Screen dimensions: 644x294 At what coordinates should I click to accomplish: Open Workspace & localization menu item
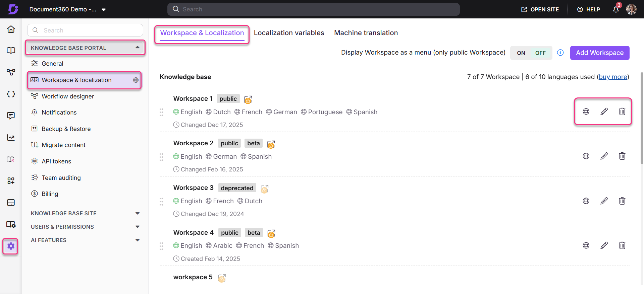[x=84, y=80]
